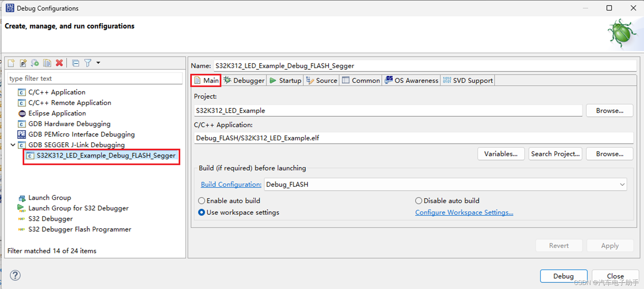This screenshot has height=289, width=644.
Task: Select S32 Debugger Flash Programmer entry
Action: point(80,229)
